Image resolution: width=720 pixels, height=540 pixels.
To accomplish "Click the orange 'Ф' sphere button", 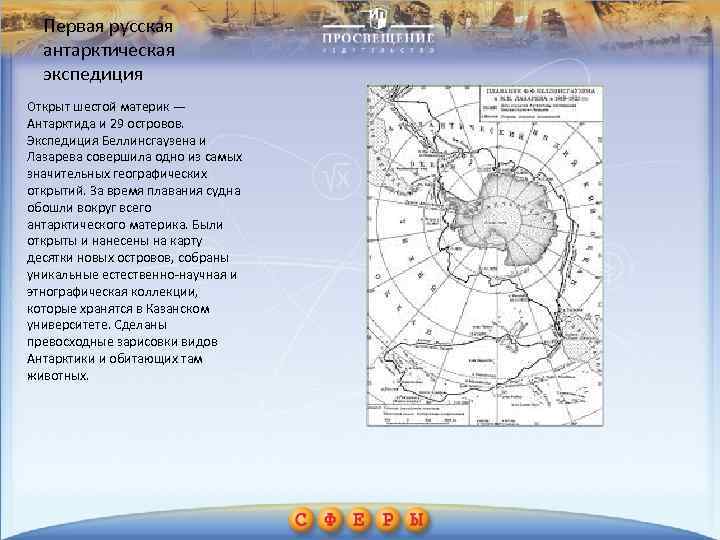I will (330, 520).
